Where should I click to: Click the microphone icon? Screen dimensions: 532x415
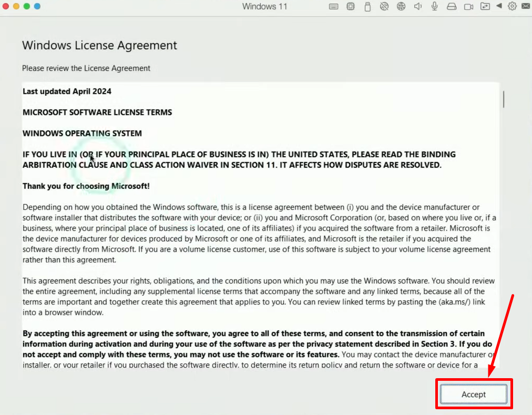click(x=435, y=6)
